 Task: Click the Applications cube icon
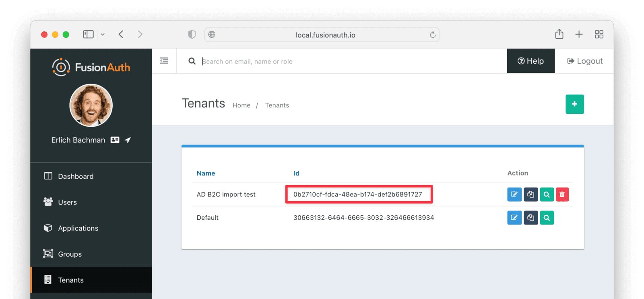(x=48, y=228)
